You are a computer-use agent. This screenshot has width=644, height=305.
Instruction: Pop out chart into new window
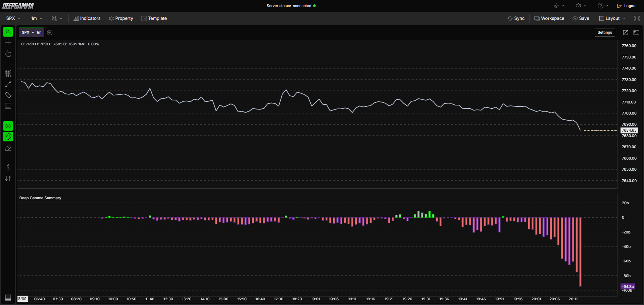(x=626, y=33)
